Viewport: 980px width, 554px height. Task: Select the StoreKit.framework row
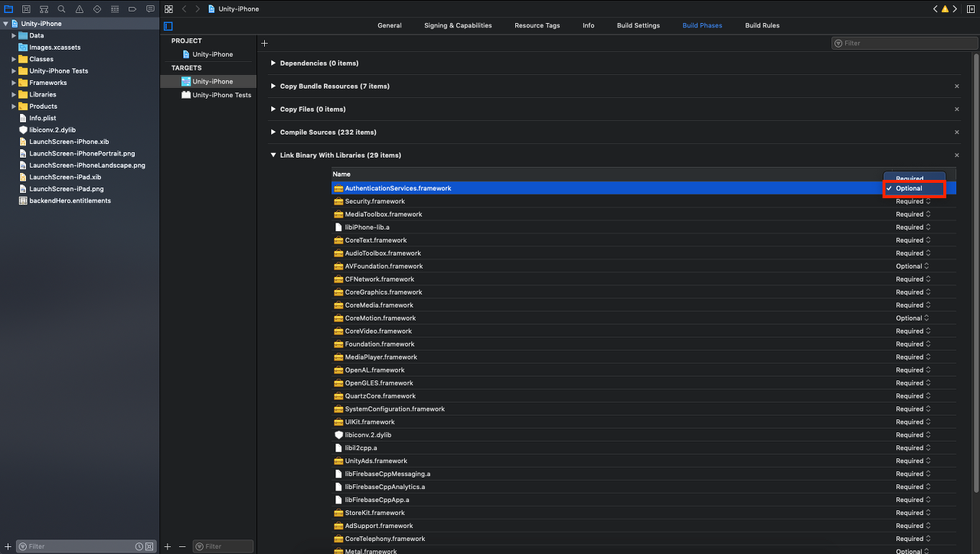tap(643, 513)
